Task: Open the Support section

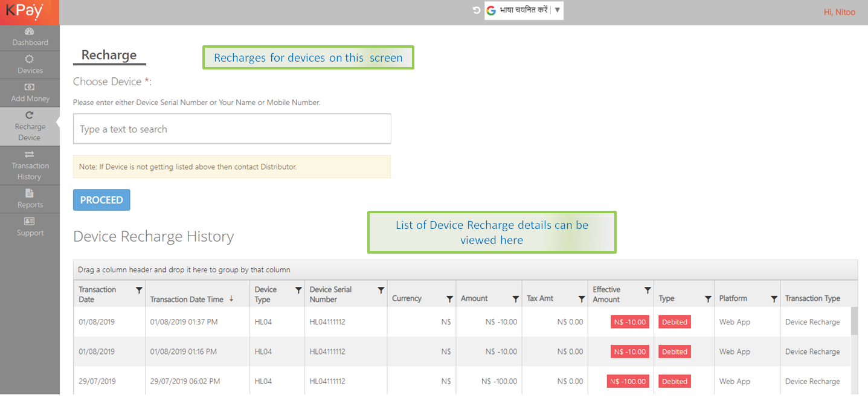Action: coord(30,227)
